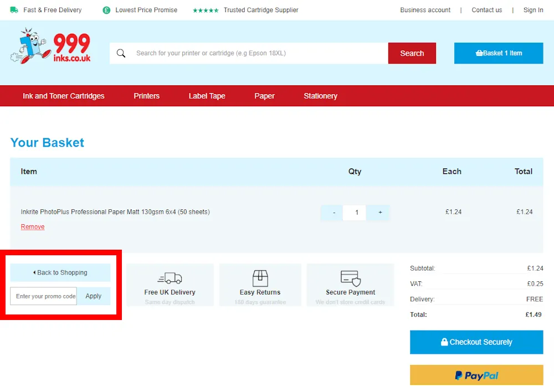Click the promo code entry field
This screenshot has height=392, width=554.
[x=43, y=296]
